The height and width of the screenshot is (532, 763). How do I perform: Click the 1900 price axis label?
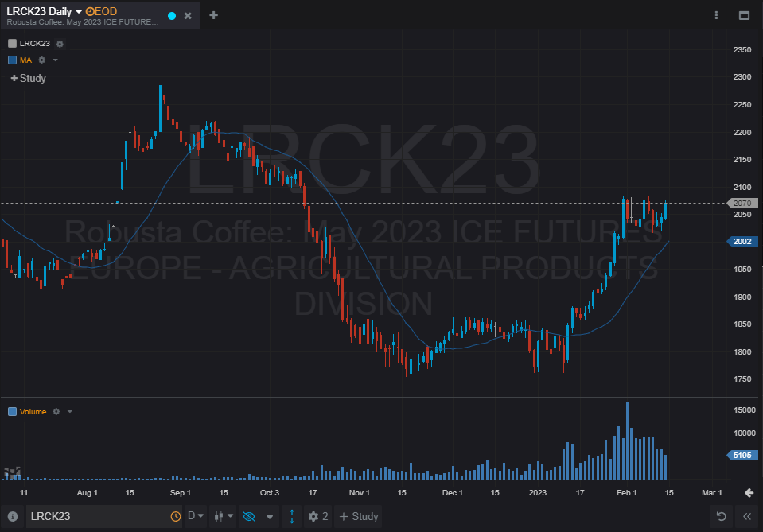[742, 297]
